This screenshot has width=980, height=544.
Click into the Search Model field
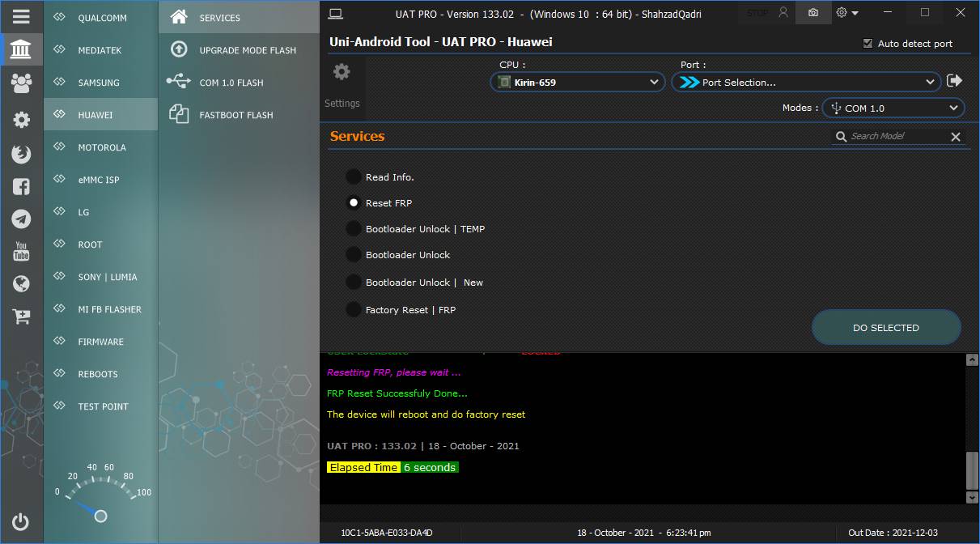897,137
